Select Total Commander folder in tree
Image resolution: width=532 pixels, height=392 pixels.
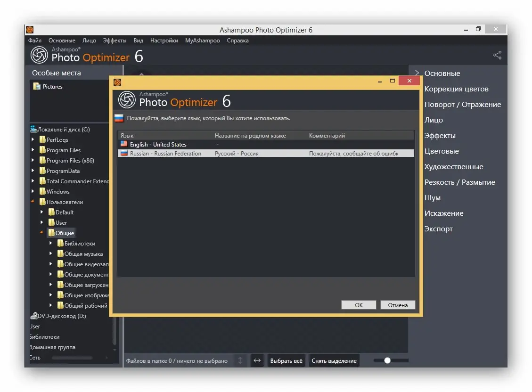78,181
